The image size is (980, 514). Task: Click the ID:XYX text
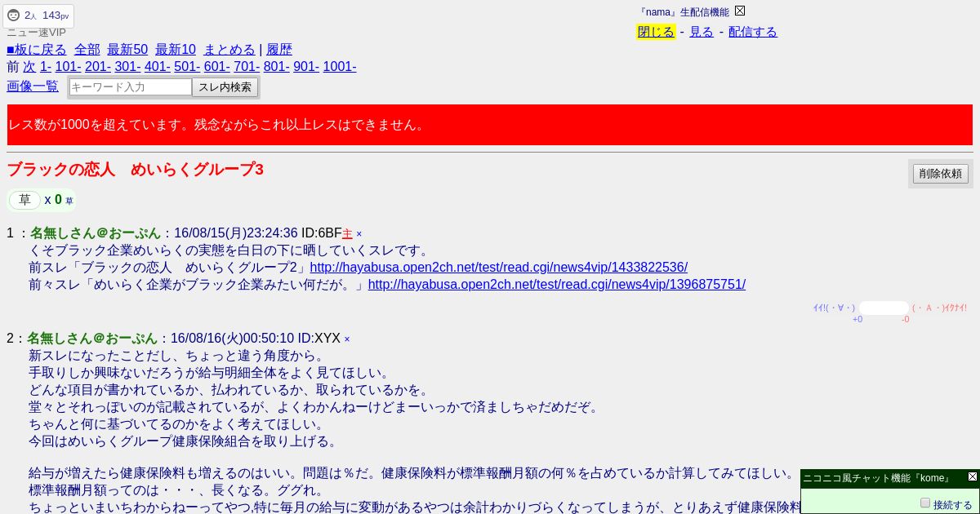(x=319, y=338)
